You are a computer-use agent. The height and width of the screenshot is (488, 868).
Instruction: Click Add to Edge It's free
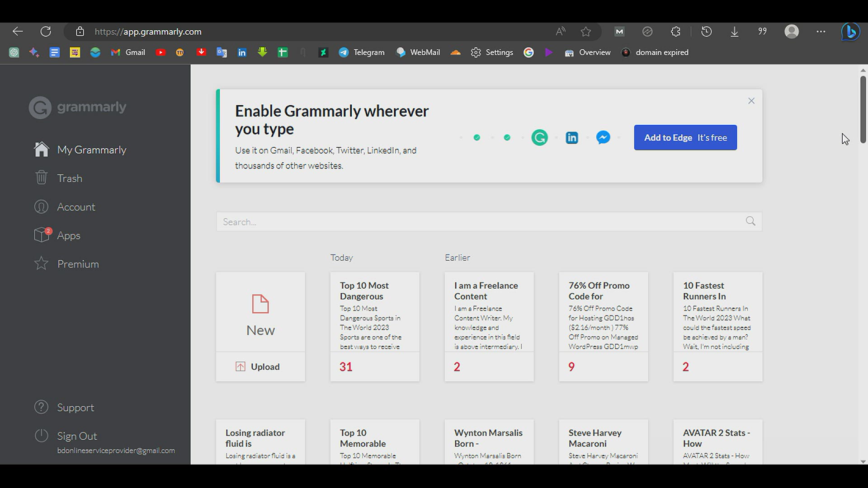pyautogui.click(x=685, y=137)
